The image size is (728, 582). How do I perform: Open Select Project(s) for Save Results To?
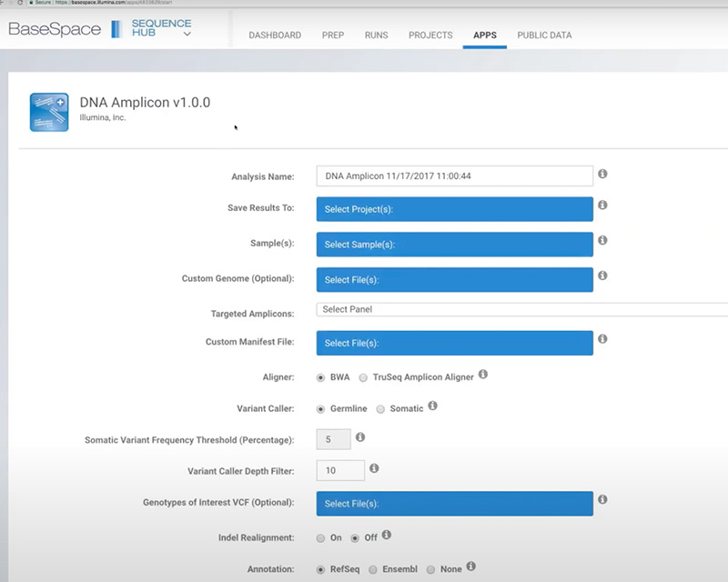pos(454,209)
